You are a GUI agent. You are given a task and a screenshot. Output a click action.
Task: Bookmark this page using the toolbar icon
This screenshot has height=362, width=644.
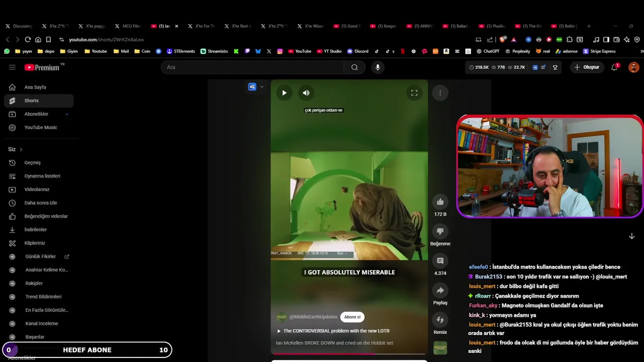48,39
